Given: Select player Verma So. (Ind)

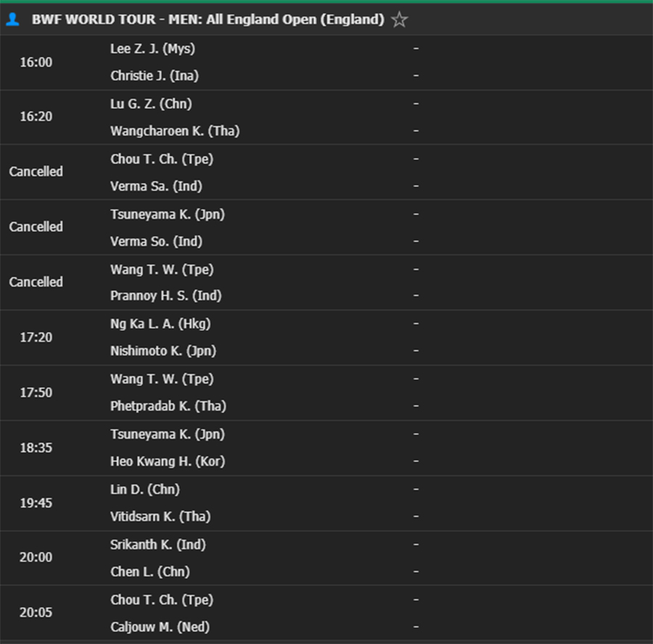Looking at the screenshot, I should pos(156,241).
